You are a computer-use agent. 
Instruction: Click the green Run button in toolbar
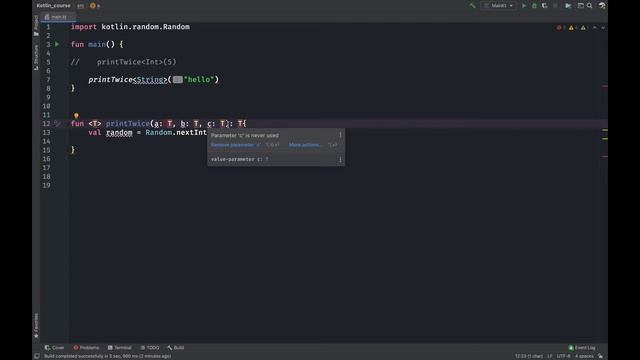click(x=524, y=6)
